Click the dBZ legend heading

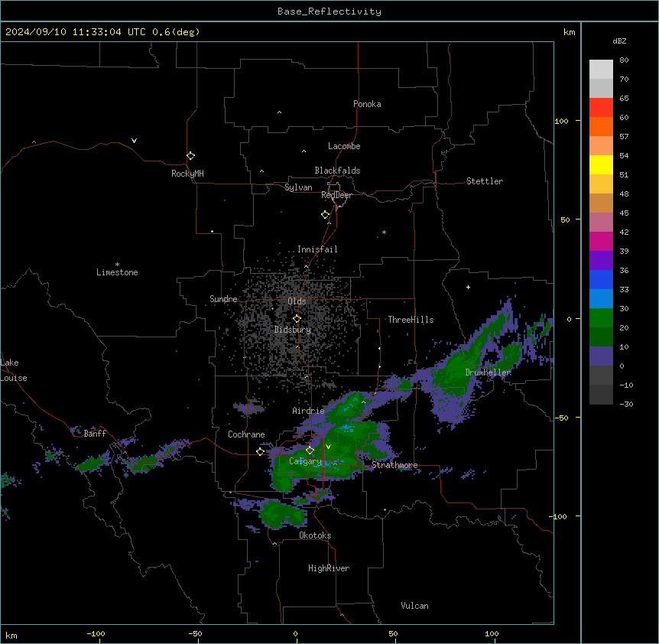[619, 41]
